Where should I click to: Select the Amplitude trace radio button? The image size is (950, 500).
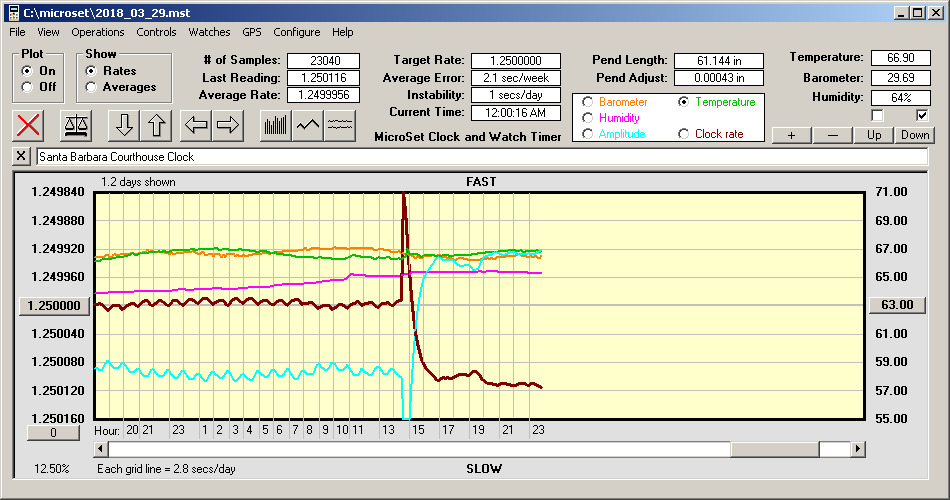tap(587, 133)
